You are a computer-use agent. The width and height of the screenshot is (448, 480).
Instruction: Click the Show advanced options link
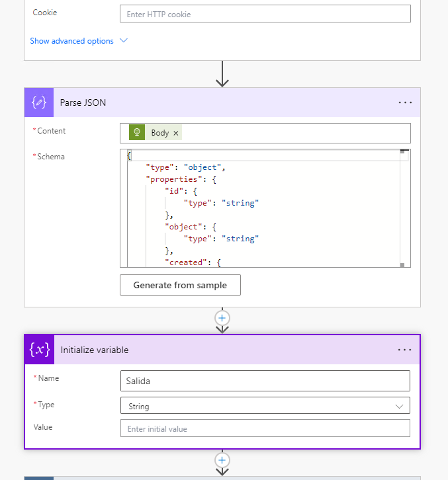click(x=71, y=41)
